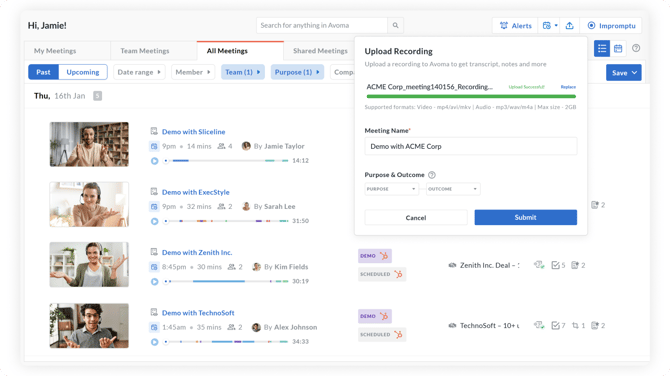Open the OUTCOME dropdown
Viewport: 670px width, 376px height.
pyautogui.click(x=453, y=189)
